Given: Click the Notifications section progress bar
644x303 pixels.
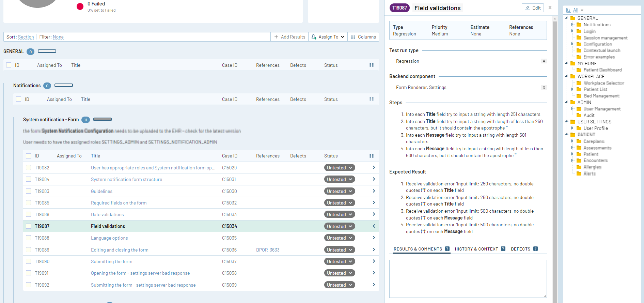Looking at the screenshot, I should 64,85.
